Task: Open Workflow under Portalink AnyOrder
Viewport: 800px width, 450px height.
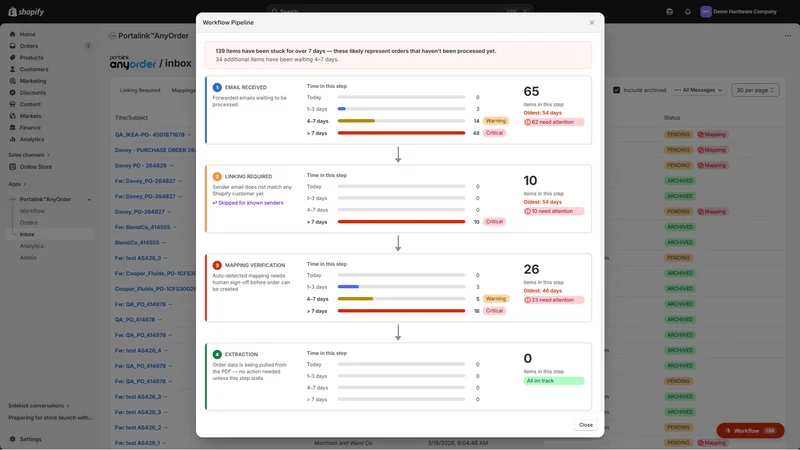Action: (x=32, y=211)
